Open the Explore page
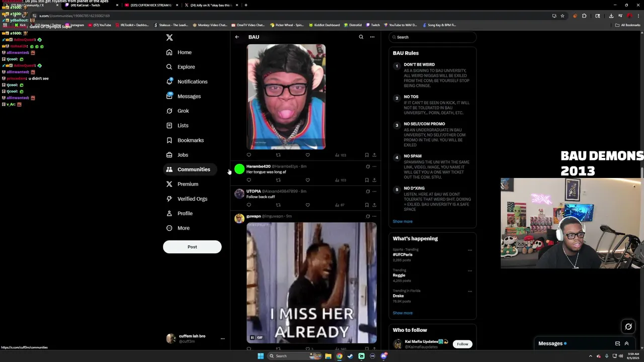The height and width of the screenshot is (362, 644). [181, 67]
